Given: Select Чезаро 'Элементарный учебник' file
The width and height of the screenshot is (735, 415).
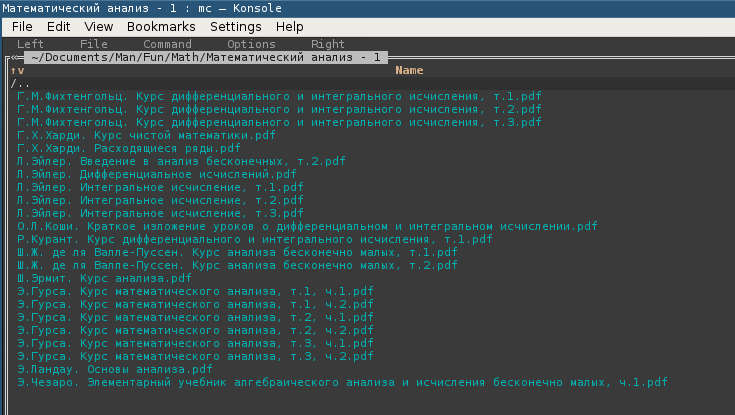Looking at the screenshot, I should pyautogui.click(x=341, y=382).
